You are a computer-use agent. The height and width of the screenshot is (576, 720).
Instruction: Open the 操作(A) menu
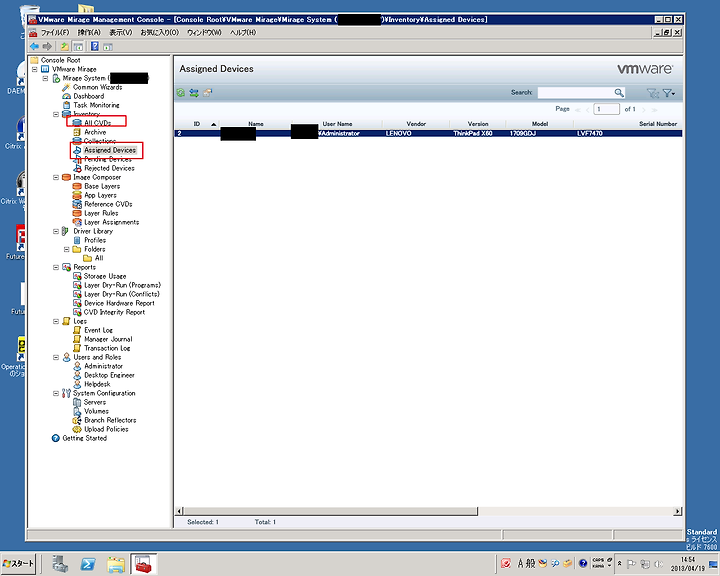point(89,33)
